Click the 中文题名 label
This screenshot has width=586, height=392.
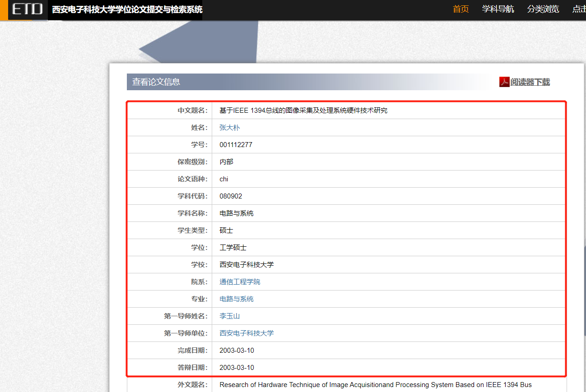pos(193,111)
